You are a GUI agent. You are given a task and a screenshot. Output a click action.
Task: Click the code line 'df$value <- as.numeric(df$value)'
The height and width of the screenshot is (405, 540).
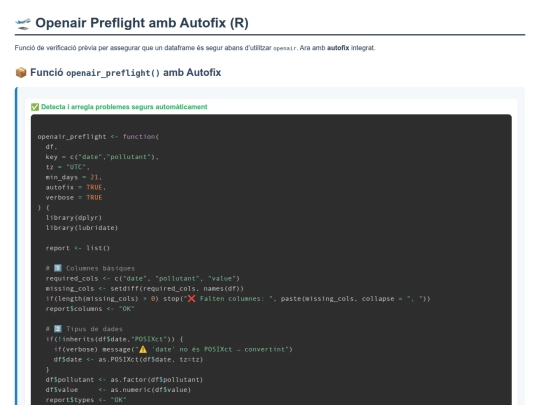(118, 390)
